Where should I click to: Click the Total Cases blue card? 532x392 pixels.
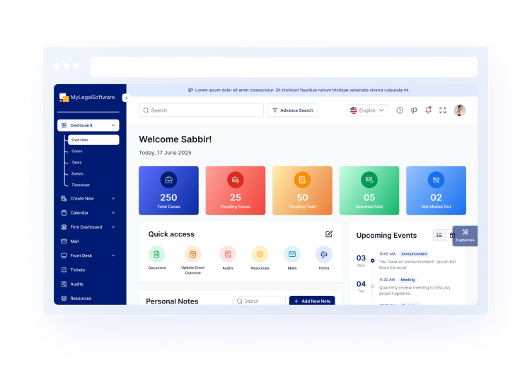tap(168, 190)
